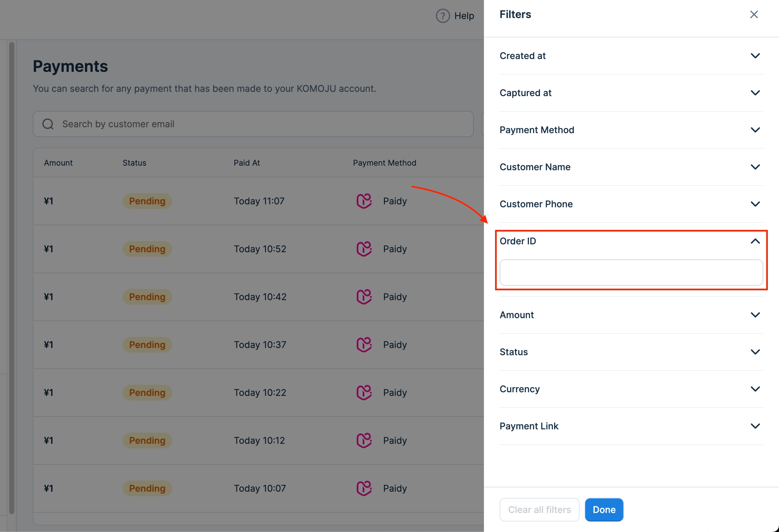Expand the Currency filter
The image size is (779, 532).
pyautogui.click(x=755, y=389)
